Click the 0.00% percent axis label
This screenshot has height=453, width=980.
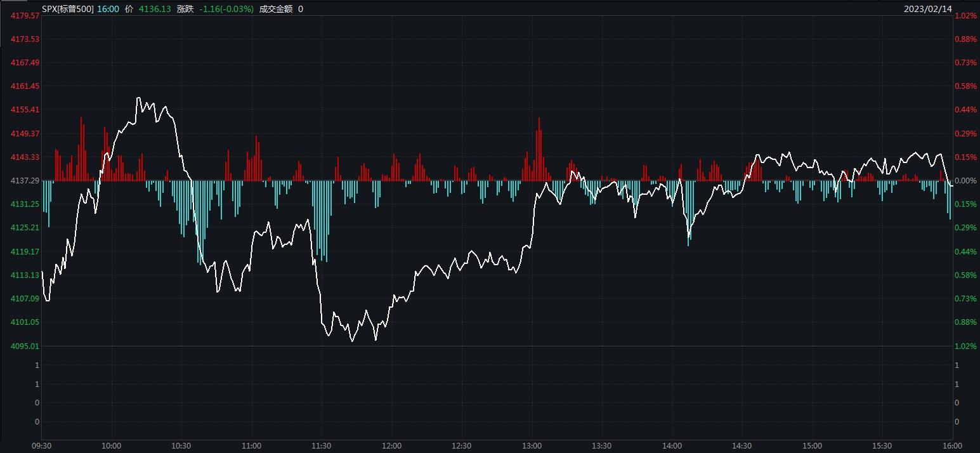tap(965, 181)
